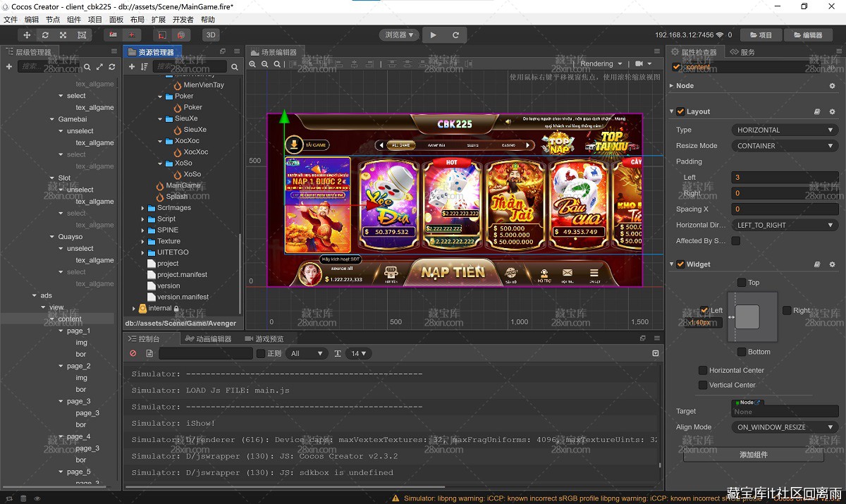Zoom out the scene editor
Viewport: 846px width, 504px height.
265,64
